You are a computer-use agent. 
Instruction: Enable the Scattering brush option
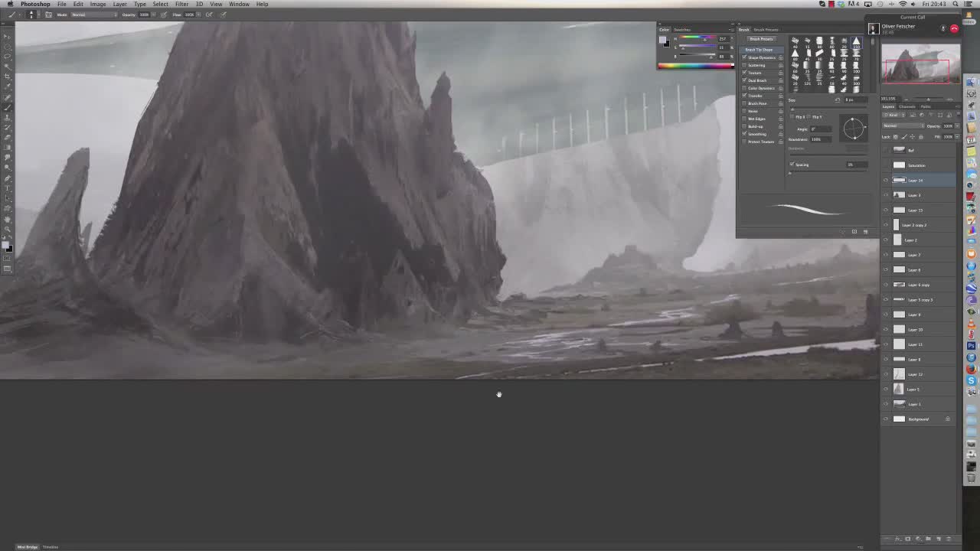coord(744,65)
